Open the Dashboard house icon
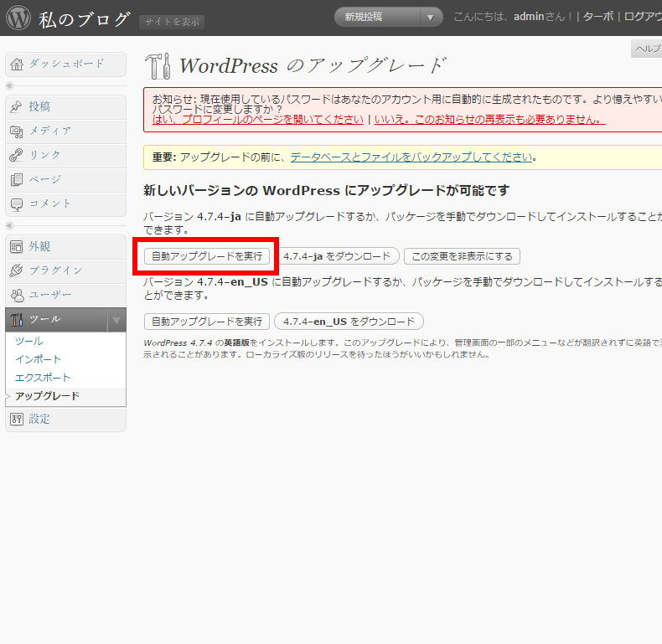Screen dimensions: 662x644 (x=17, y=64)
